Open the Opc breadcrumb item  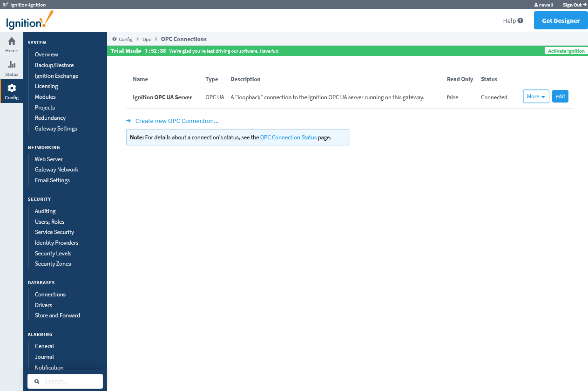point(147,39)
